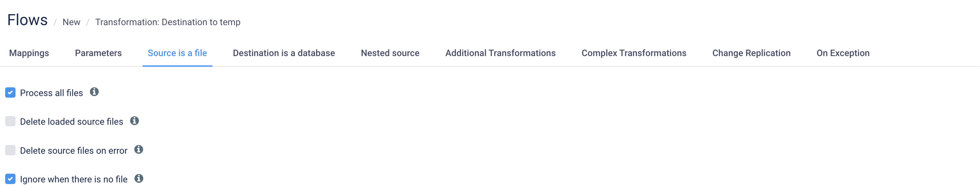Go to Destination is a database tab
Image resolution: width=980 pixels, height=194 pixels.
[x=284, y=53]
